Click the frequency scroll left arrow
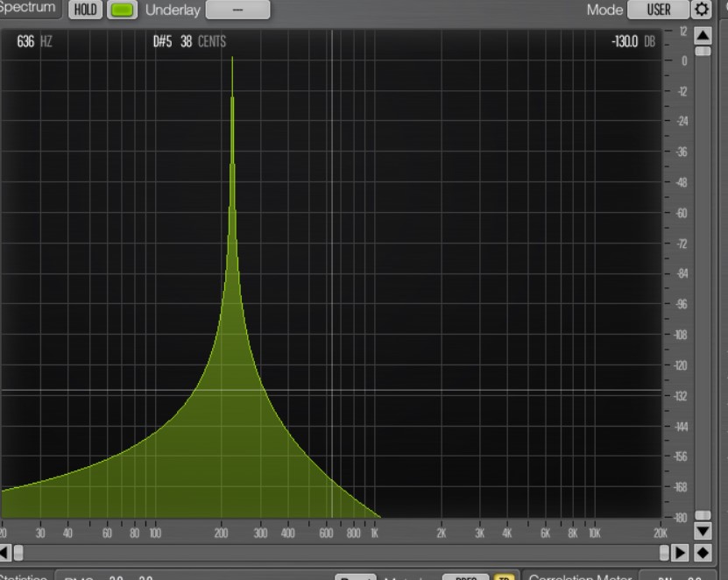This screenshot has height=580, width=728. 4,553
